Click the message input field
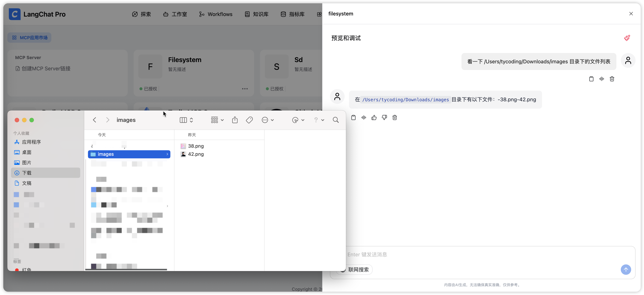 pyautogui.click(x=475, y=255)
